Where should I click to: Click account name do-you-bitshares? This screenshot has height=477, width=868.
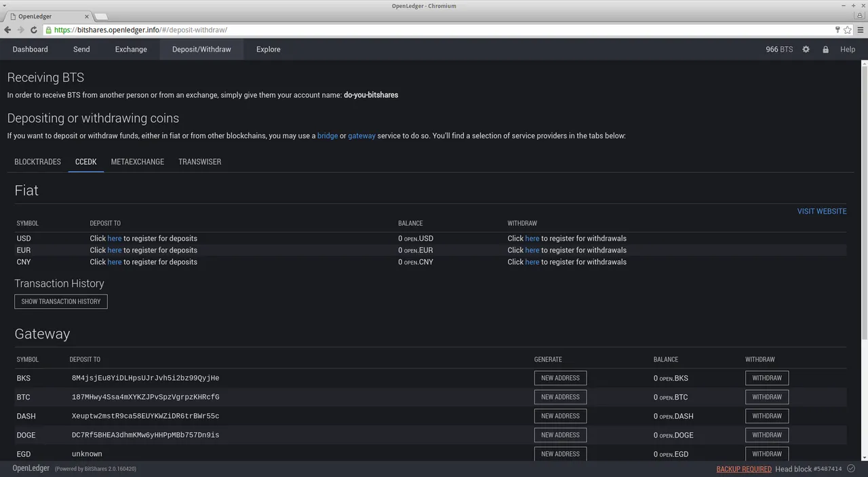pos(371,95)
